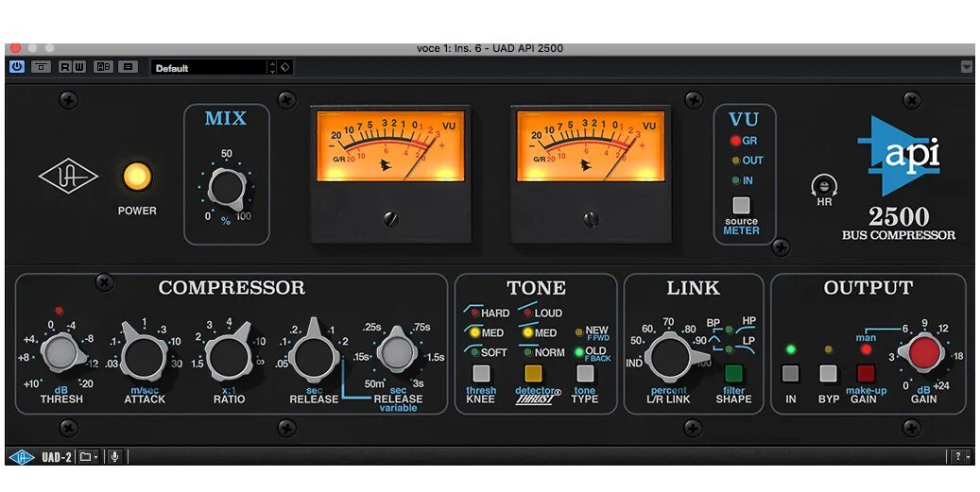Select NORM thrust setting
Image resolution: width=980 pixels, height=492 pixels.
(x=543, y=353)
